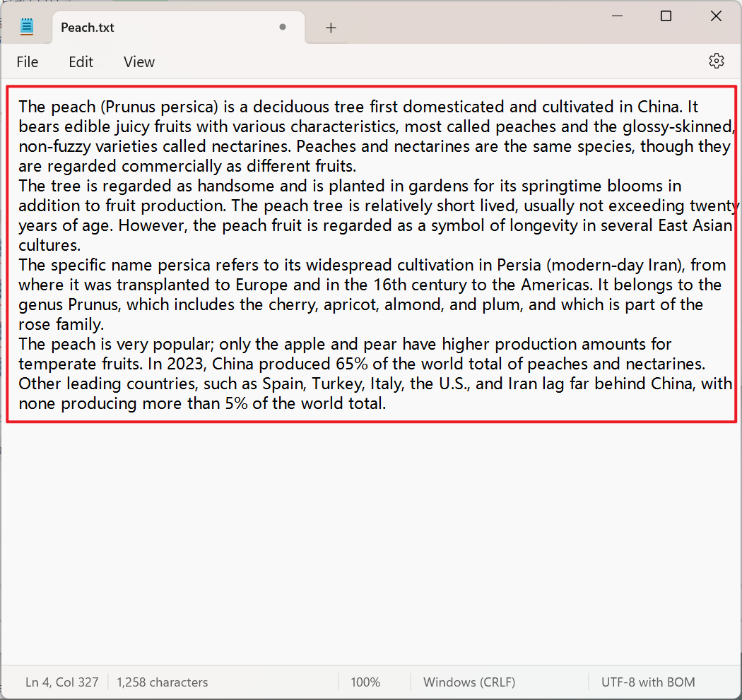Image resolution: width=742 pixels, height=700 pixels.
Task: Close the Notepad window
Action: [716, 16]
